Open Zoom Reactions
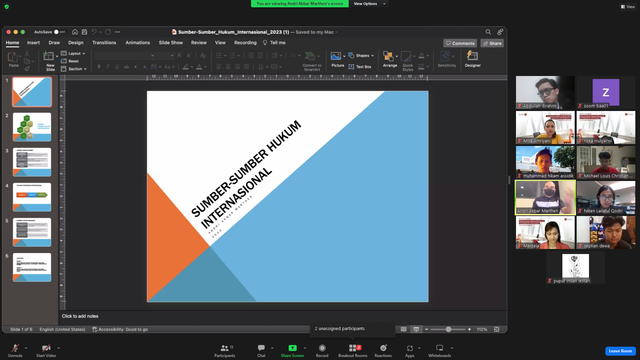The image size is (640, 360). [x=383, y=351]
